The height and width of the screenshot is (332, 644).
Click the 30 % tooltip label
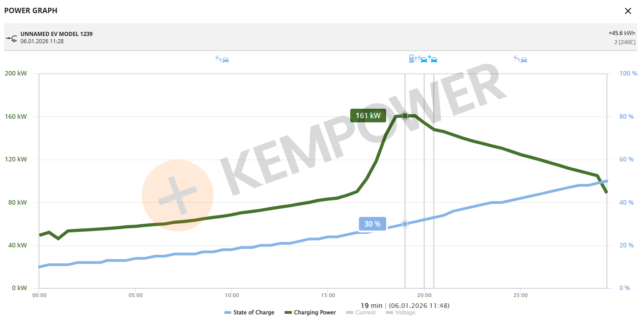pyautogui.click(x=372, y=224)
